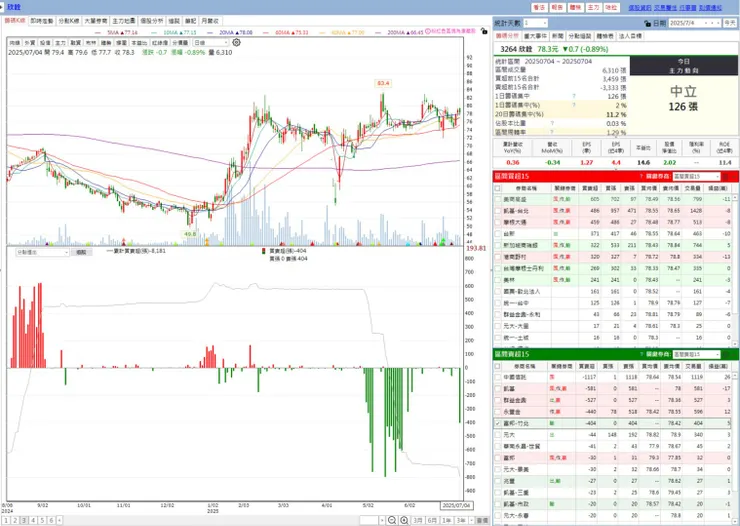Open the 日線 chart period dropdown
The image size is (740, 526).
point(211,42)
